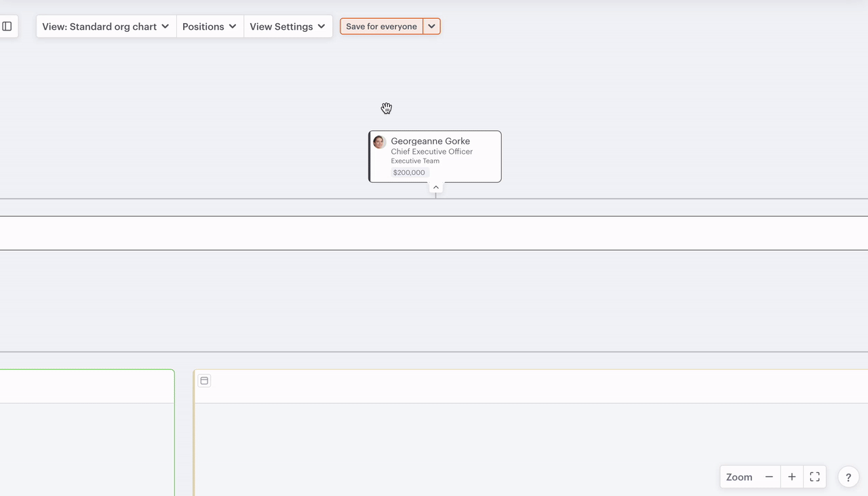Click the $200,000 salary badge
Image resolution: width=868 pixels, height=496 pixels.
pos(409,173)
